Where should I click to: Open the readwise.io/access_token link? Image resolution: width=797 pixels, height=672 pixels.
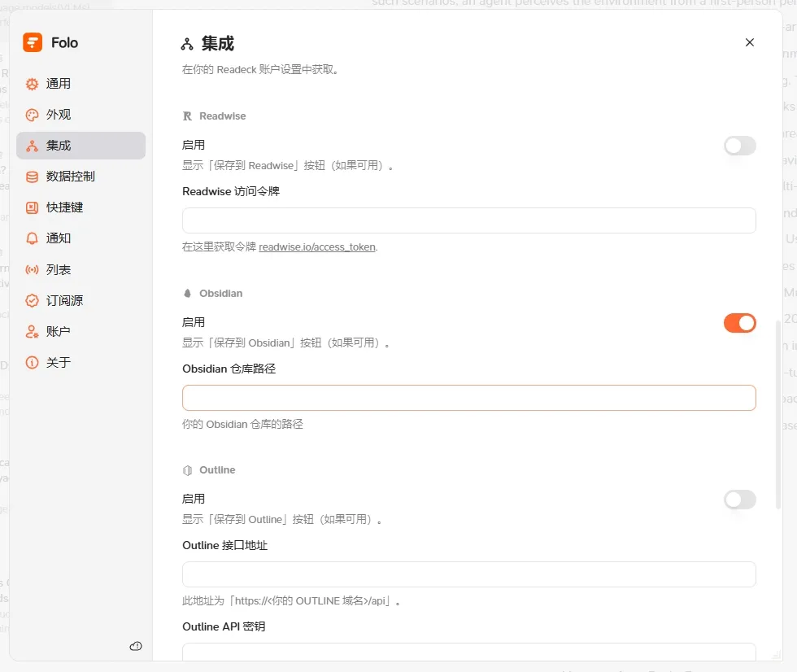[x=317, y=247]
